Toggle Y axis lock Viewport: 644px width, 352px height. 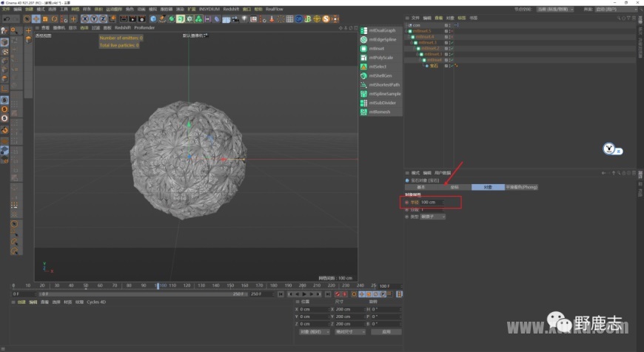(x=94, y=19)
